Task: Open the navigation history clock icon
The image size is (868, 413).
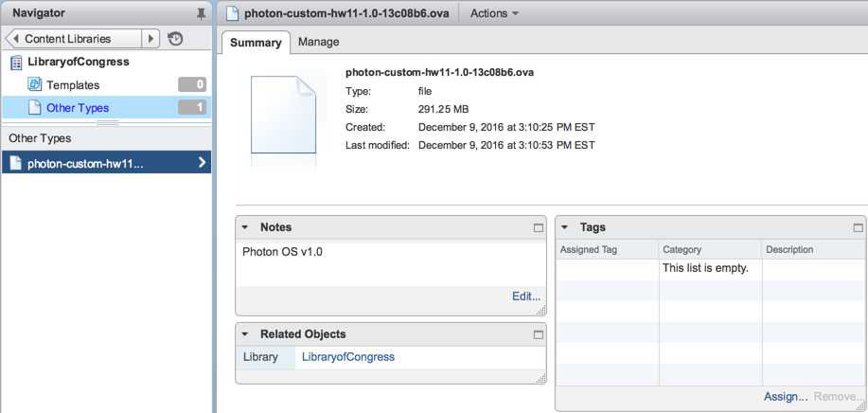Action: tap(175, 39)
